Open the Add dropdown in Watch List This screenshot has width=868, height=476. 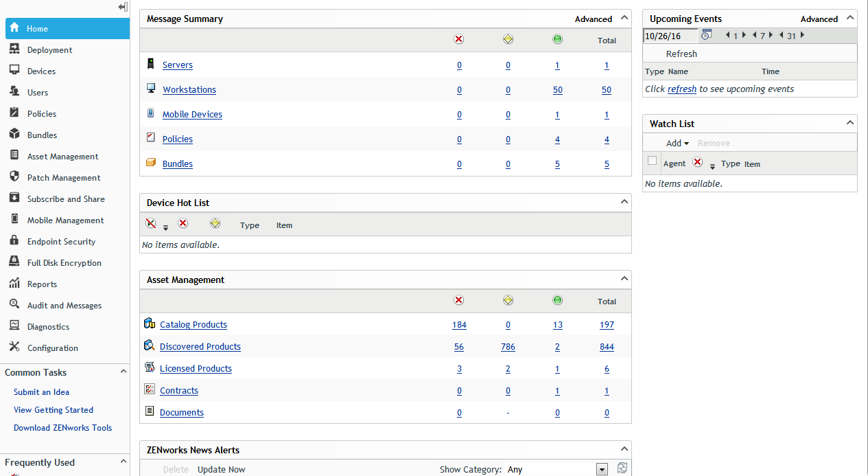click(677, 144)
